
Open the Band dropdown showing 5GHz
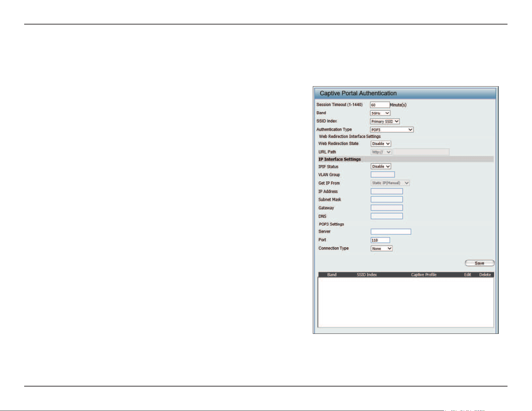(380, 113)
